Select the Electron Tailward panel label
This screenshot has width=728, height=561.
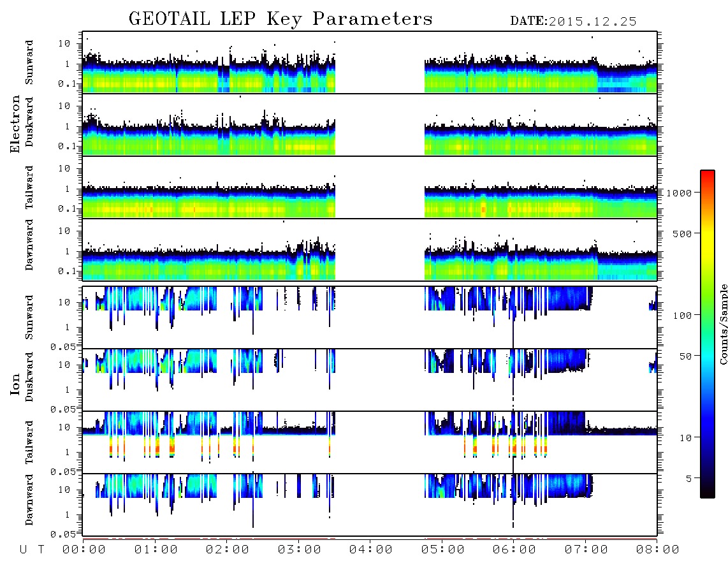tap(29, 187)
